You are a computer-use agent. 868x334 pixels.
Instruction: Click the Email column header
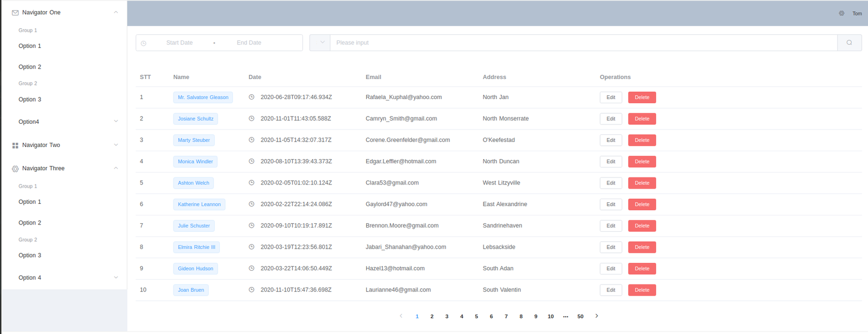coord(374,77)
